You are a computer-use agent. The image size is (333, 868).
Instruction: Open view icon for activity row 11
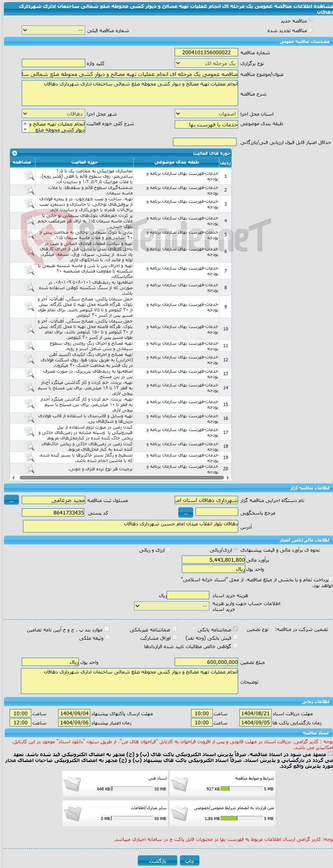[29, 346]
